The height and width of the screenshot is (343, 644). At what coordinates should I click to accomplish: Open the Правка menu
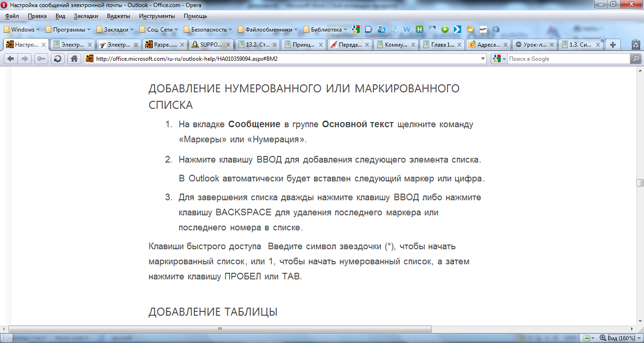(x=37, y=16)
